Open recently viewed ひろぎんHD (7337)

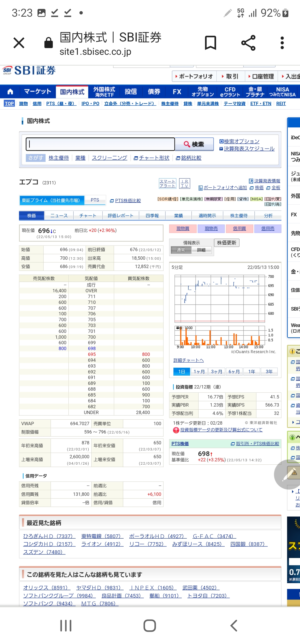click(x=49, y=536)
